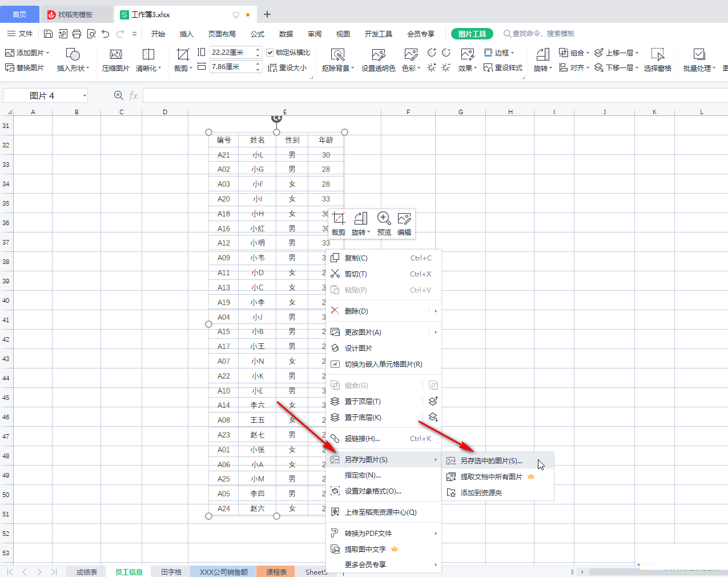Screen dimensions: 728x577
Task: Expand the Align dropdown in ribbon
Action: [574, 67]
